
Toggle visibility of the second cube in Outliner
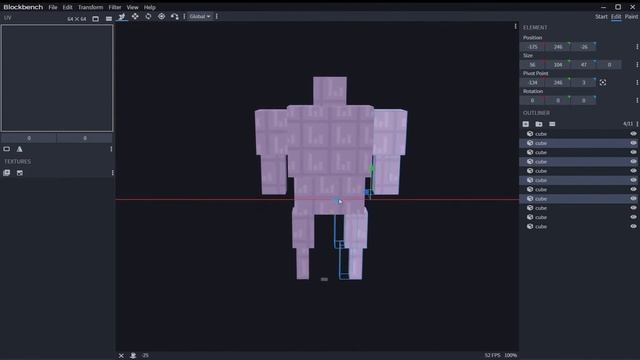coord(633,143)
